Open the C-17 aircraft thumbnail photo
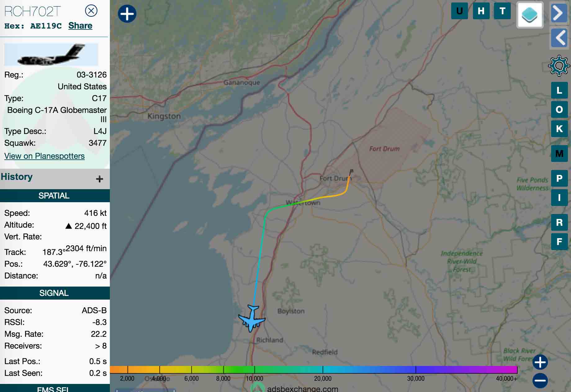Image resolution: width=571 pixels, height=392 pixels. click(51, 54)
